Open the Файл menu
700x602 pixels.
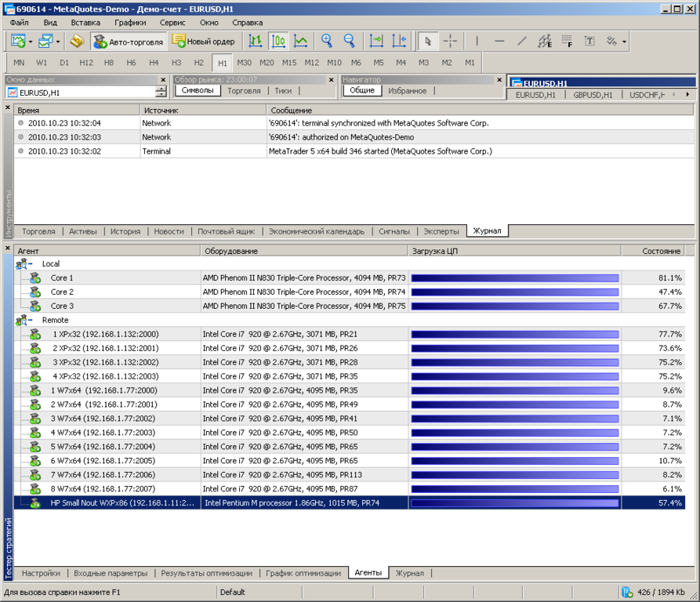tap(19, 23)
